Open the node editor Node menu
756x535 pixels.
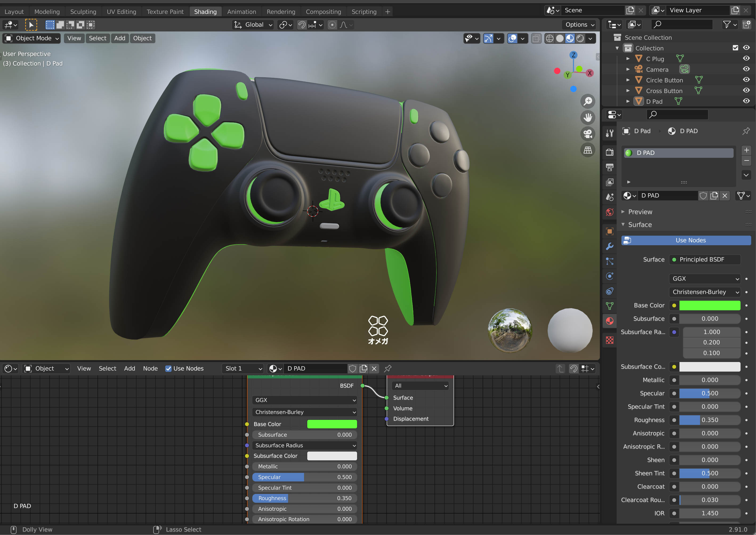click(150, 368)
